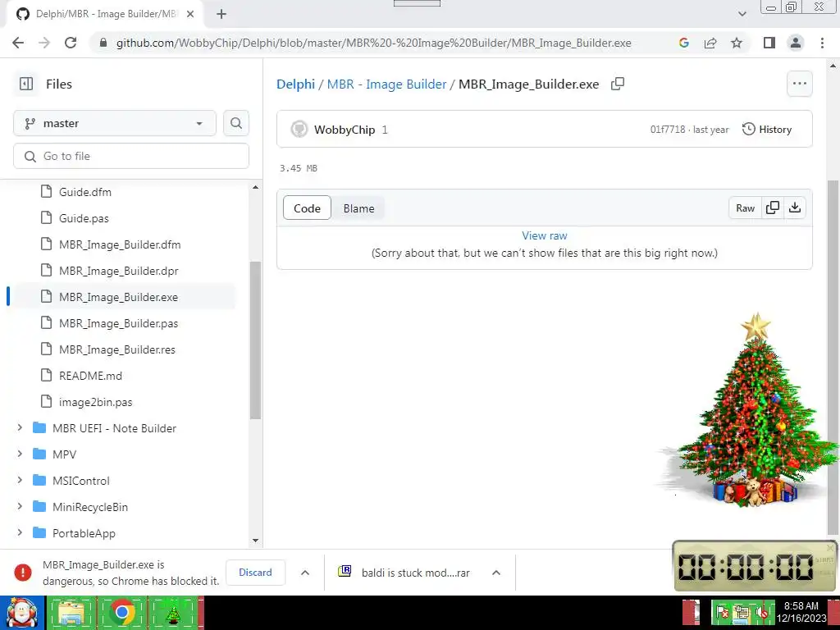
Task: Copy the file path
Action: [618, 84]
